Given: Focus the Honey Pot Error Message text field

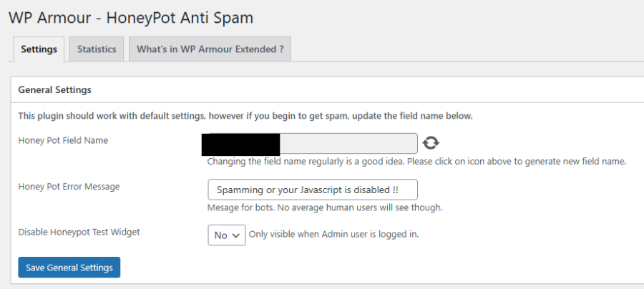Looking at the screenshot, I should 312,190.
